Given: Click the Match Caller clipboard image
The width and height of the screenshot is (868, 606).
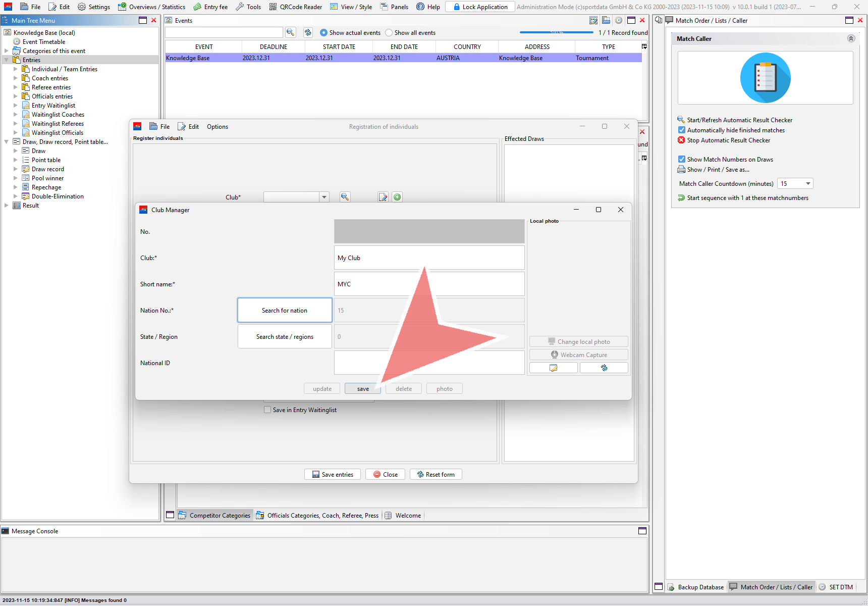Looking at the screenshot, I should 765,78.
